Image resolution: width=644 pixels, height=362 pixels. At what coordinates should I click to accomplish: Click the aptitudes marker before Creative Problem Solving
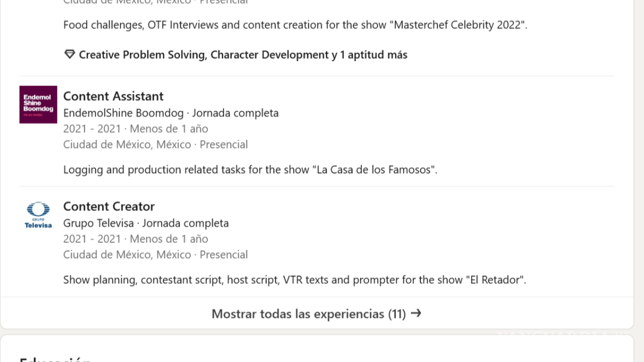click(69, 54)
